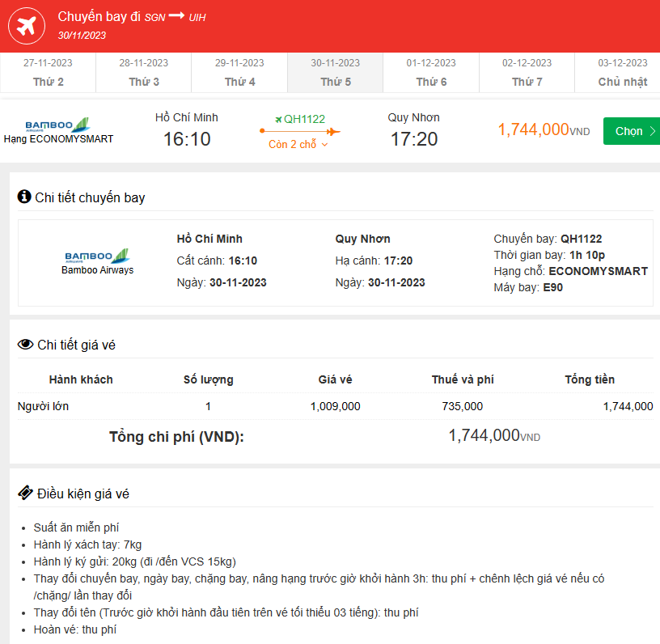Click the ticket icon beside Điều kiện giá vé
The width and height of the screenshot is (660, 644).
(x=25, y=494)
